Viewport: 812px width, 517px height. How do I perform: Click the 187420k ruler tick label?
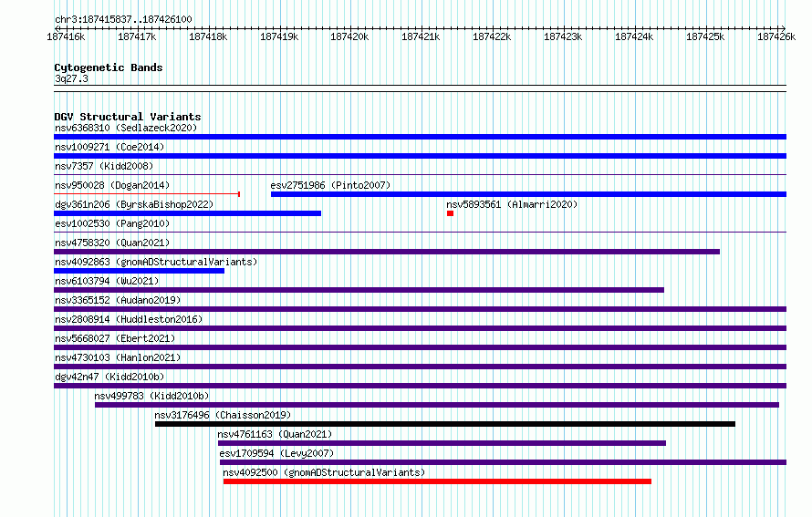[x=349, y=36]
